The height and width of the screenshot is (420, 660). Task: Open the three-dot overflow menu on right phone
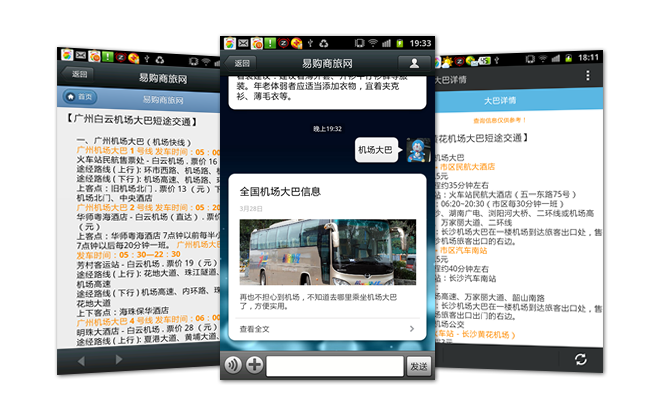[587, 76]
